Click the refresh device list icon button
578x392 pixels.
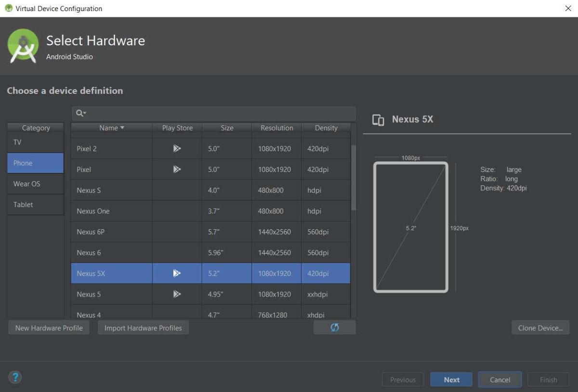tap(335, 327)
